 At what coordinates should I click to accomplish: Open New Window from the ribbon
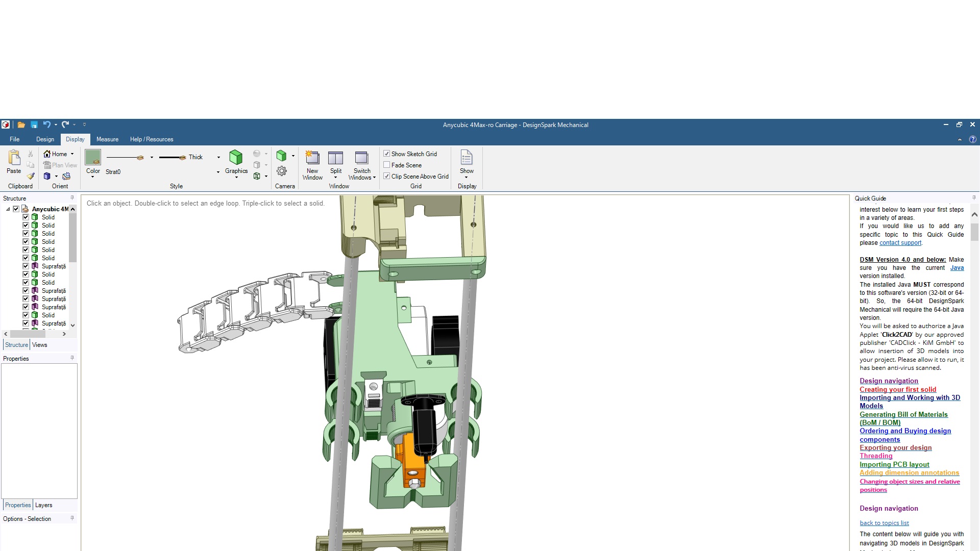[312, 158]
